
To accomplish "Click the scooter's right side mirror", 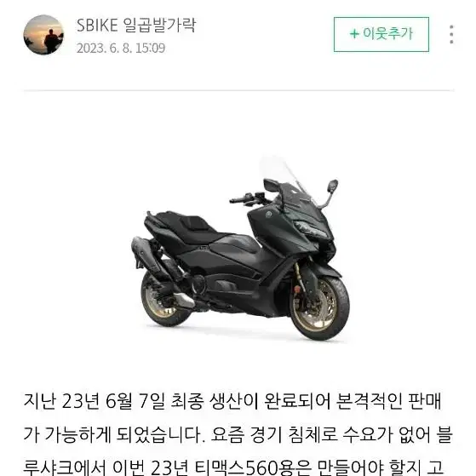I will (332, 186).
